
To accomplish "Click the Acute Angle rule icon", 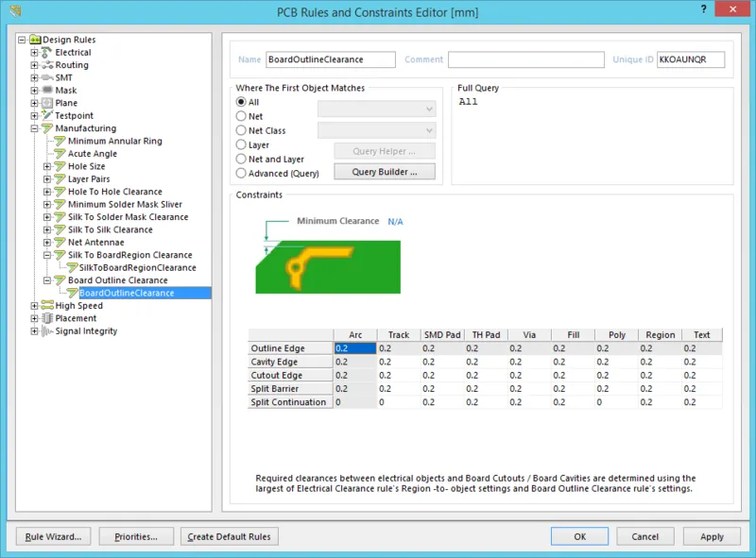I will click(60, 153).
